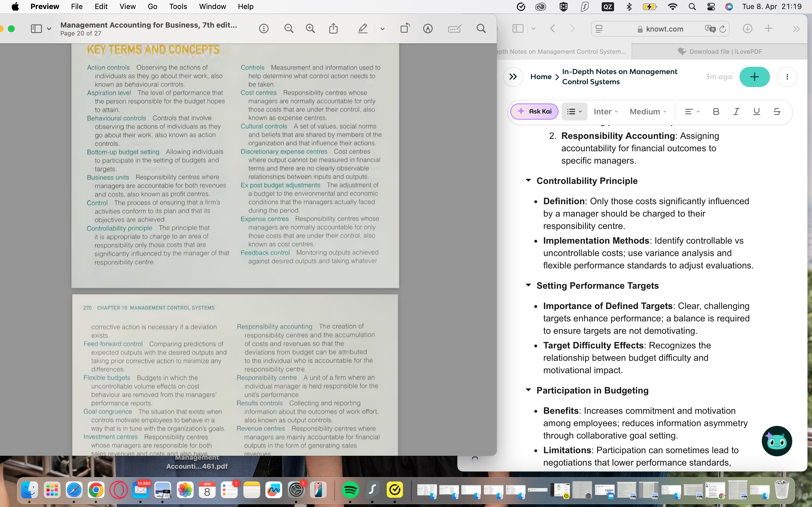Open the Tools menu
This screenshot has height=507, width=812.
(x=178, y=6)
